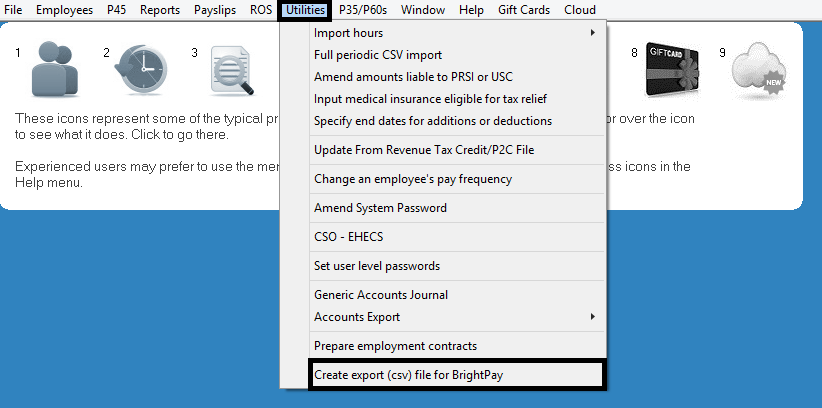Open the Help menu
This screenshot has width=822, height=408.
pos(471,10)
